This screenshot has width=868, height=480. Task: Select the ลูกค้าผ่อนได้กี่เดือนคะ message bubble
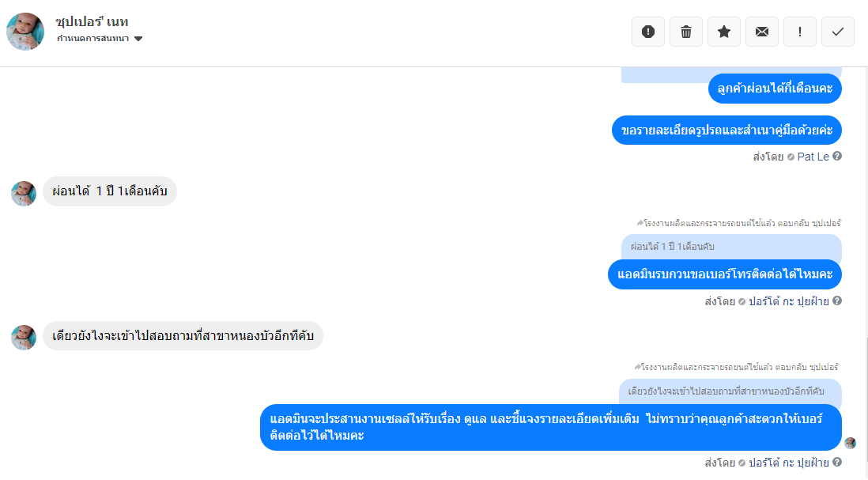pos(775,89)
